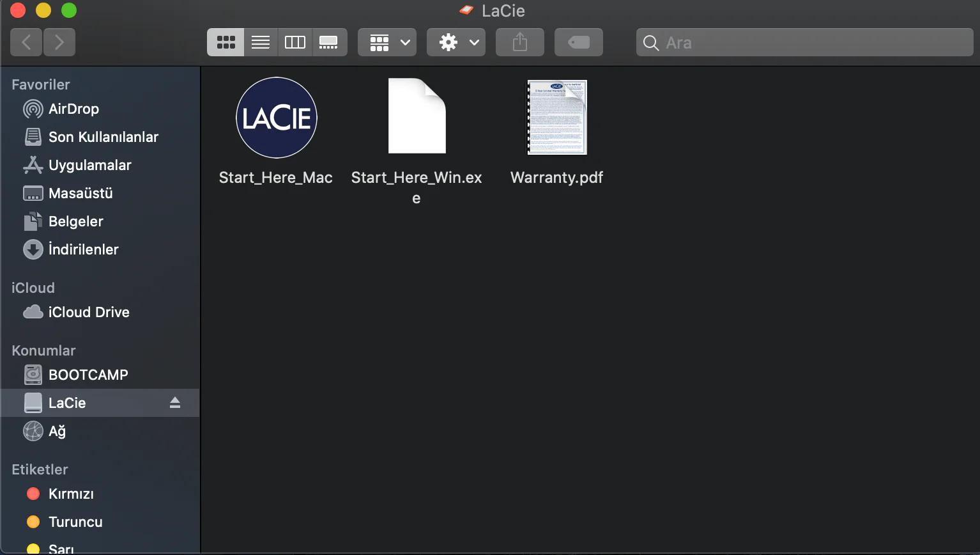The image size is (980, 555).
Task: Switch to gallery view
Action: click(329, 42)
